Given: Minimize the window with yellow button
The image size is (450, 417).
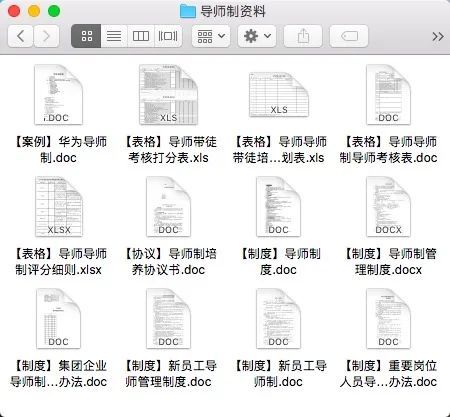Looking at the screenshot, I should [x=34, y=11].
